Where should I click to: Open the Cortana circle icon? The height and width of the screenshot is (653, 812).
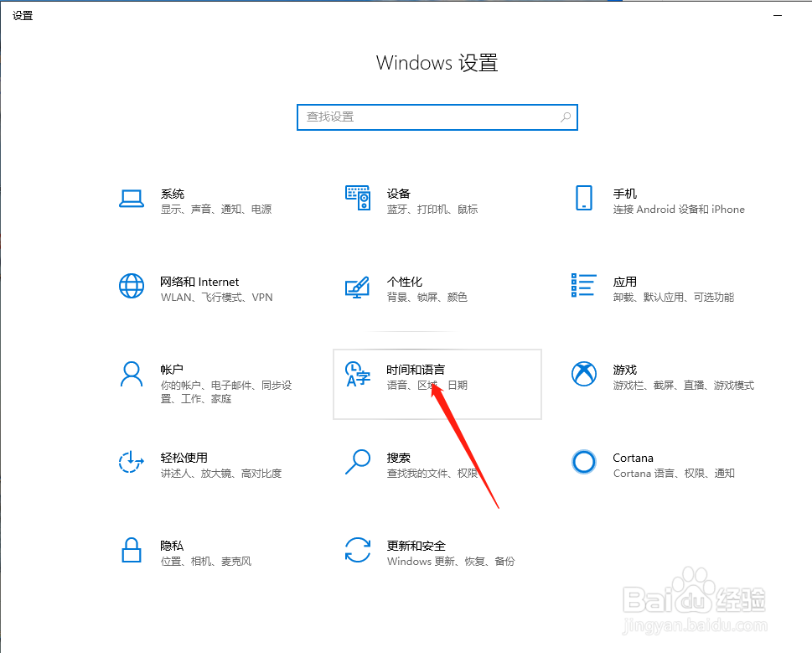(x=584, y=462)
